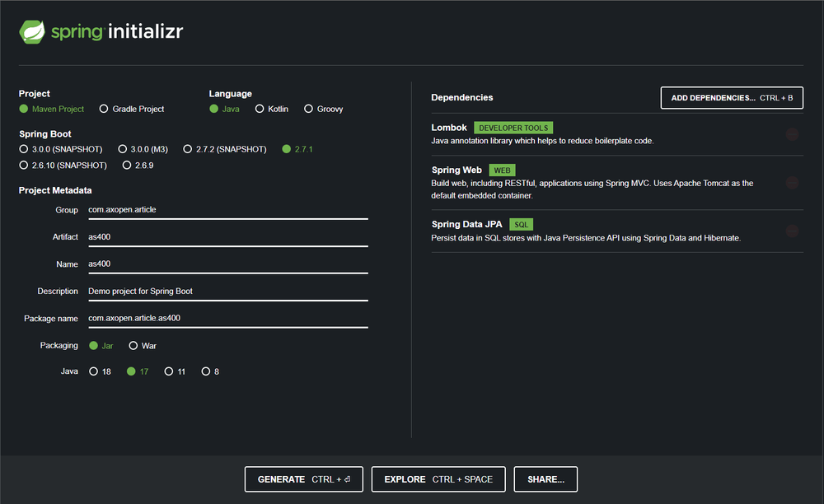
Task: Remove Spring Data JPA via its minus icon
Action: pyautogui.click(x=792, y=231)
